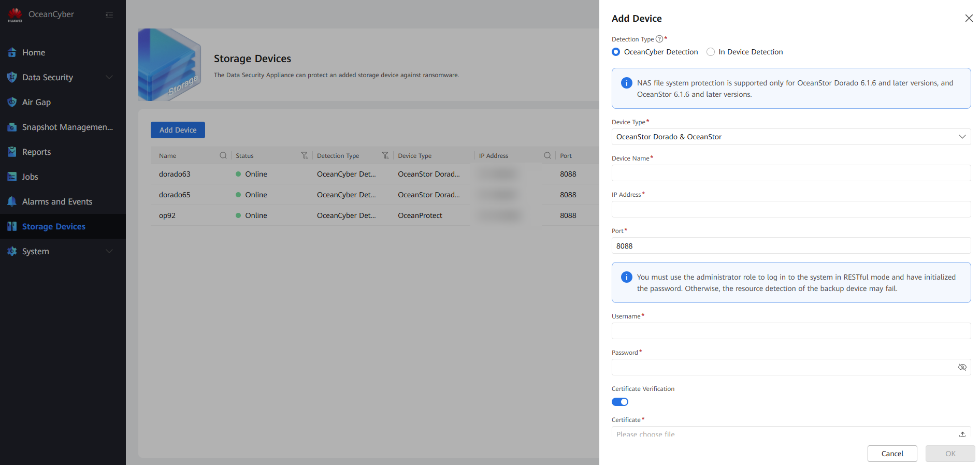The image size is (980, 465).
Task: Close the Add Device panel
Action: point(969,18)
